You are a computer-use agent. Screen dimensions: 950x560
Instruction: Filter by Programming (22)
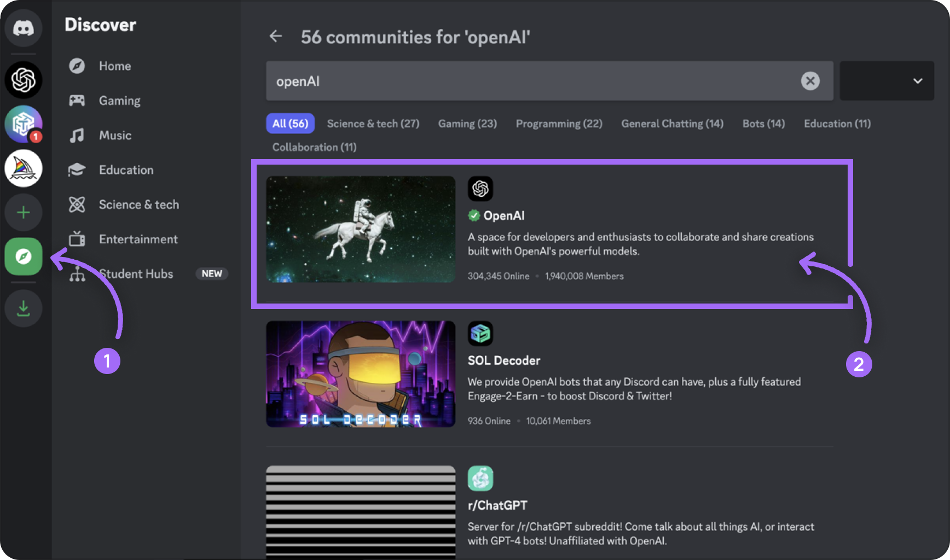click(x=559, y=124)
